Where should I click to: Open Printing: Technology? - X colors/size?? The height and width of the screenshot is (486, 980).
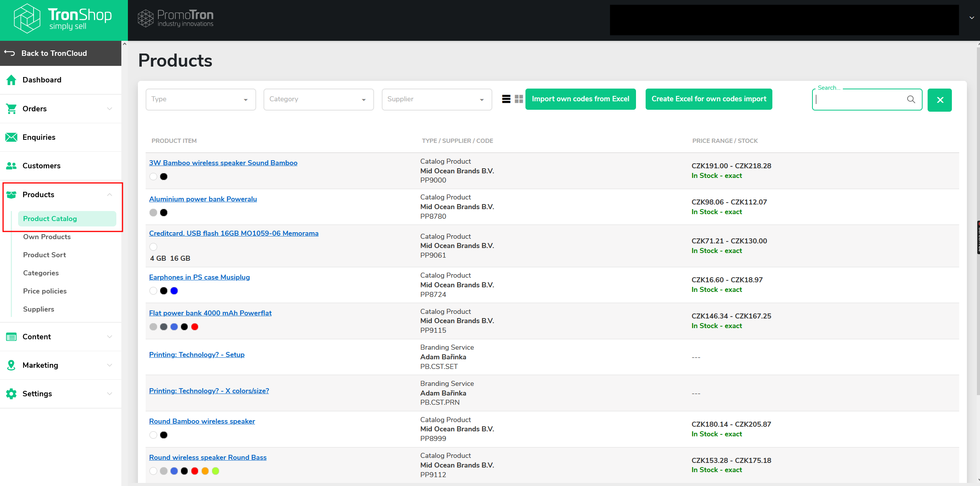pos(209,391)
